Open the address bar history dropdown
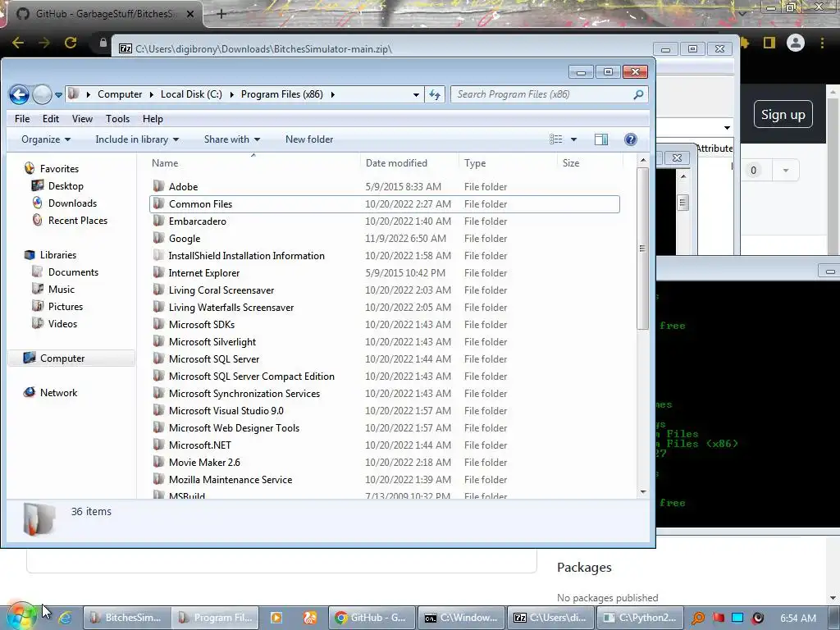 click(x=416, y=95)
